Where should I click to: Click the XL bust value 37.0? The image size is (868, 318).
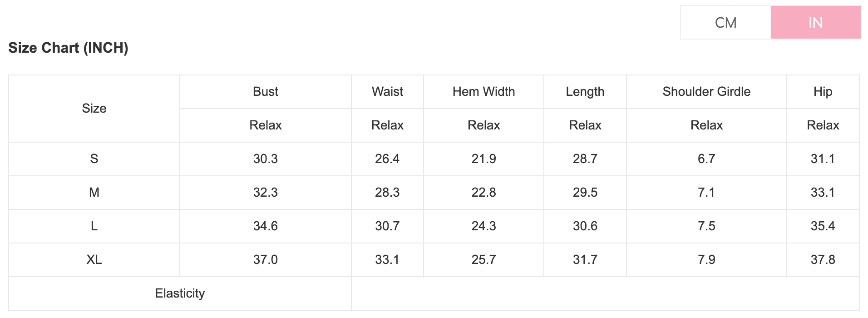click(x=266, y=260)
